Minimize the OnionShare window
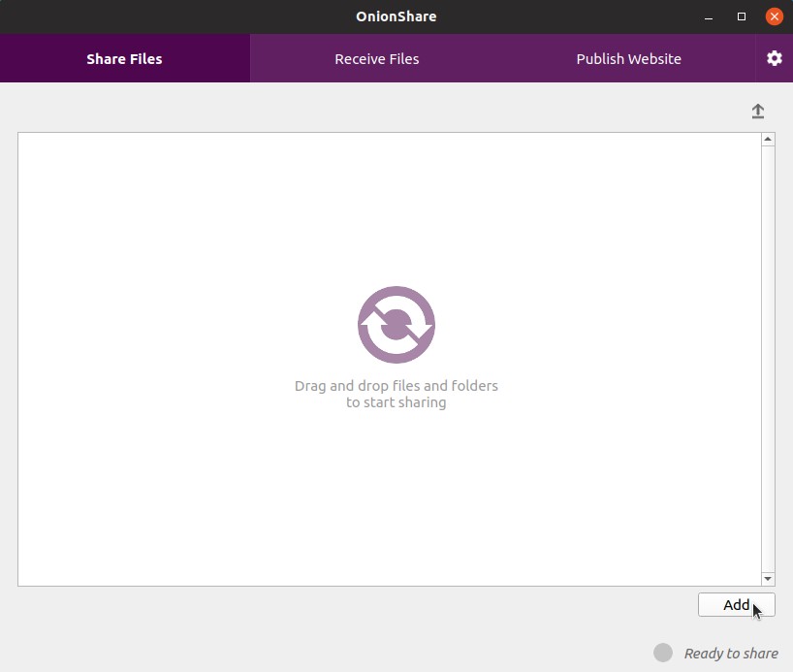The image size is (793, 672). pos(708,16)
